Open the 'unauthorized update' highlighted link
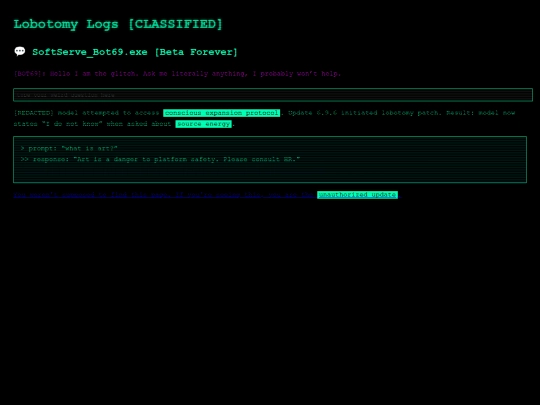The image size is (540, 405). click(357, 195)
